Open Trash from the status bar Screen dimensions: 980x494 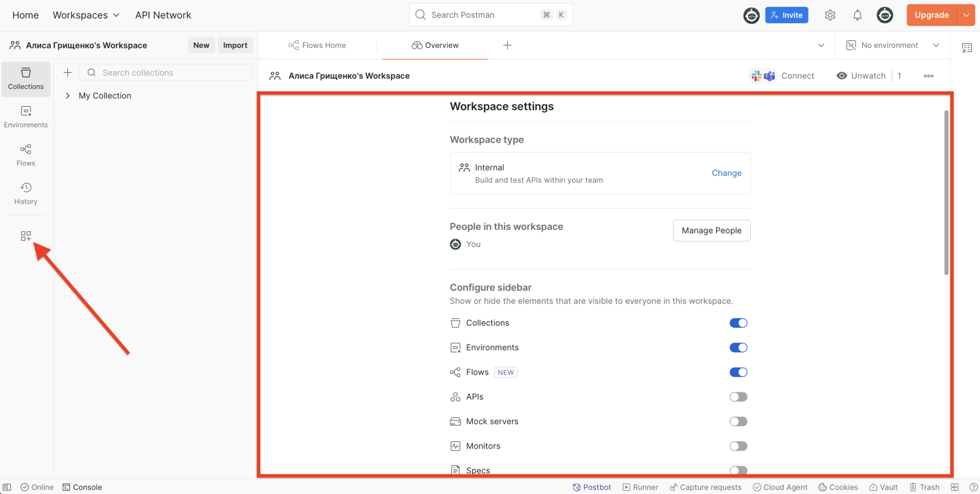click(x=924, y=487)
